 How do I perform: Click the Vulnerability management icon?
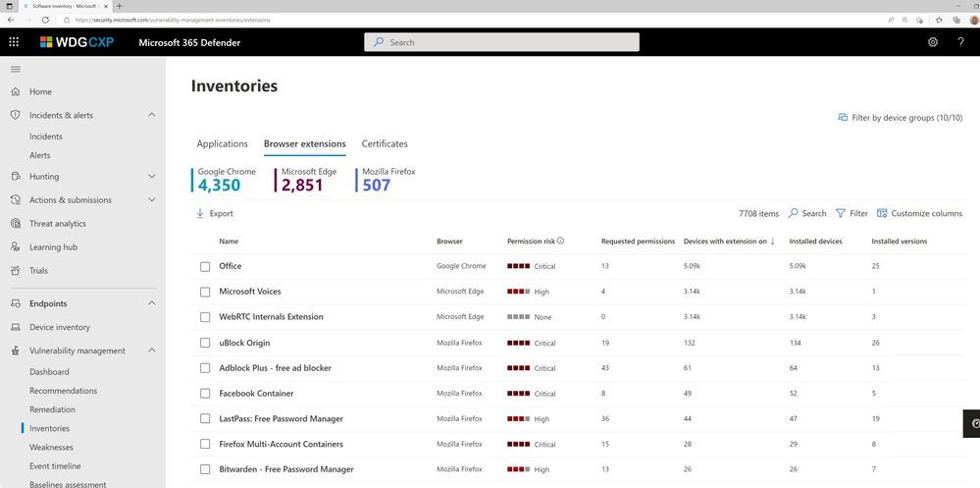tap(16, 351)
